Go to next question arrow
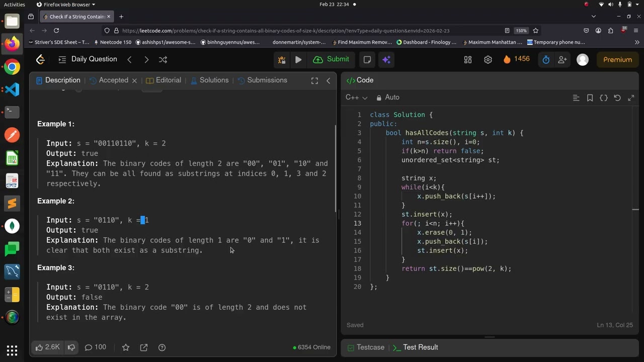 pyautogui.click(x=146, y=59)
